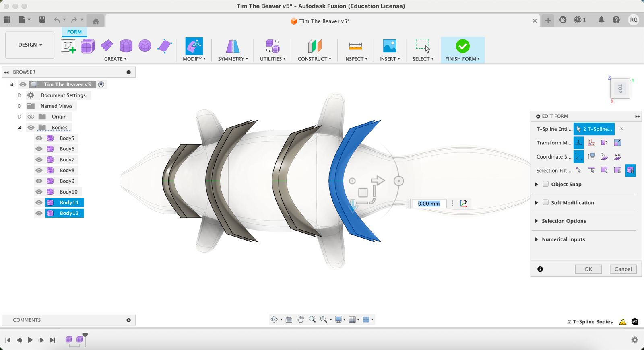Click the Insert image icon
644x350 pixels.
(x=389, y=46)
